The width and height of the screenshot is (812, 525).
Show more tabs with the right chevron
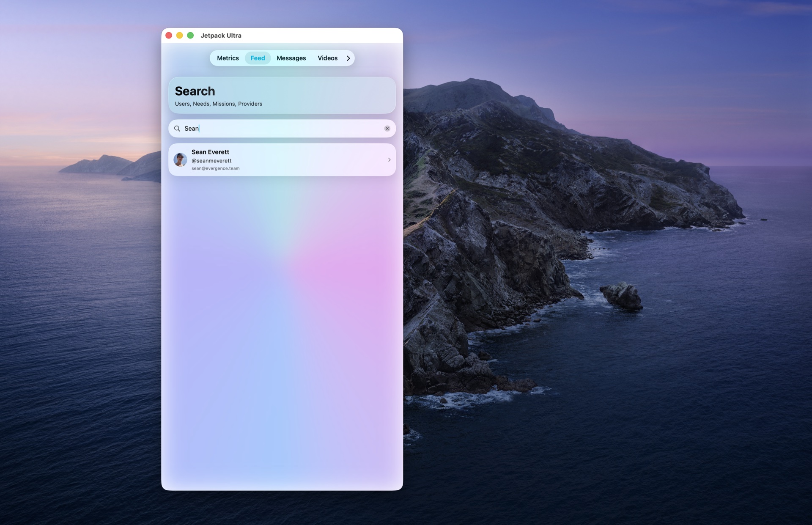348,58
